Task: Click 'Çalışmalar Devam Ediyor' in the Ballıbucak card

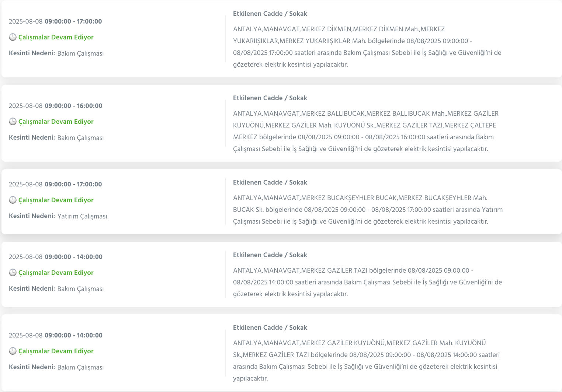Action: click(56, 122)
